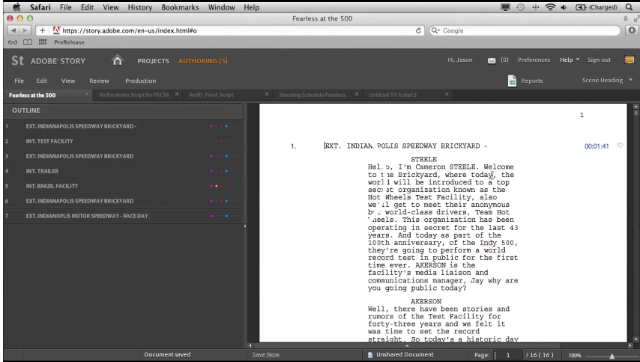Open the Adobe Story File menu

19,81
